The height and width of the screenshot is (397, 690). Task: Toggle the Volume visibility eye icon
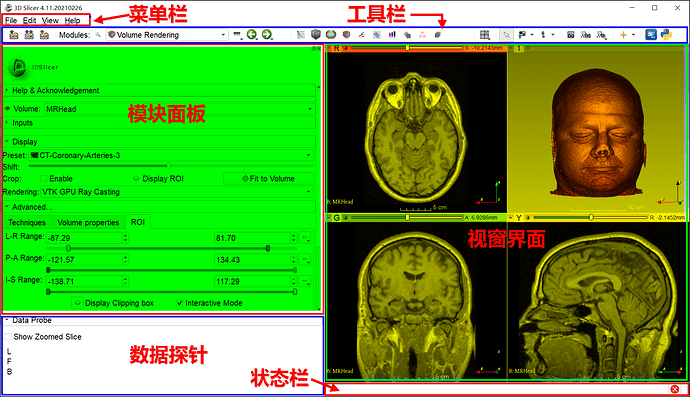7,109
